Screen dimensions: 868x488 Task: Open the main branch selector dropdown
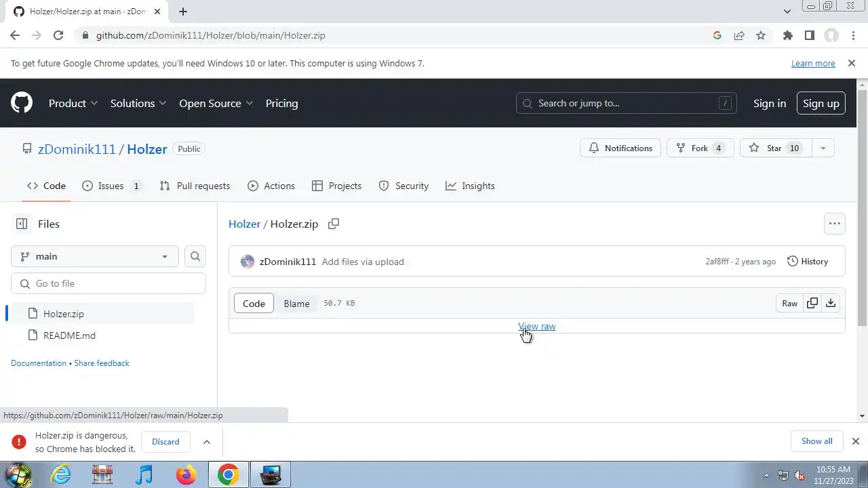95,256
